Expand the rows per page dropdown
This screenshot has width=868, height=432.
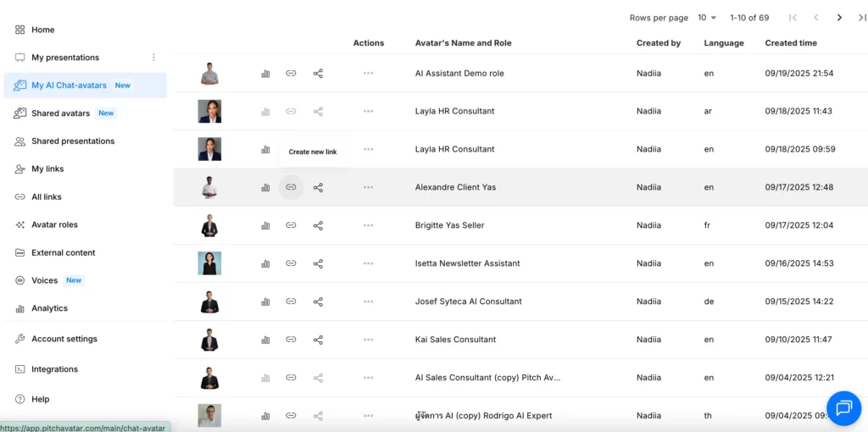click(x=707, y=18)
